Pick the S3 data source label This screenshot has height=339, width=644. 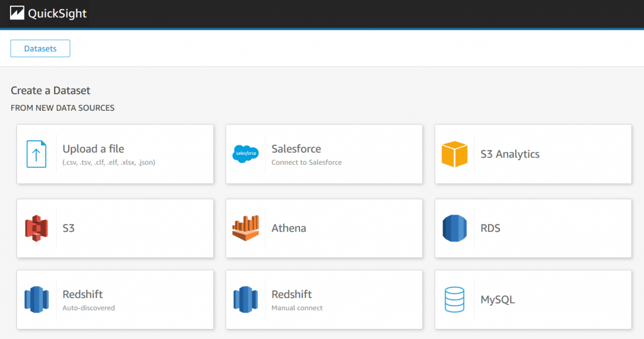coord(69,228)
